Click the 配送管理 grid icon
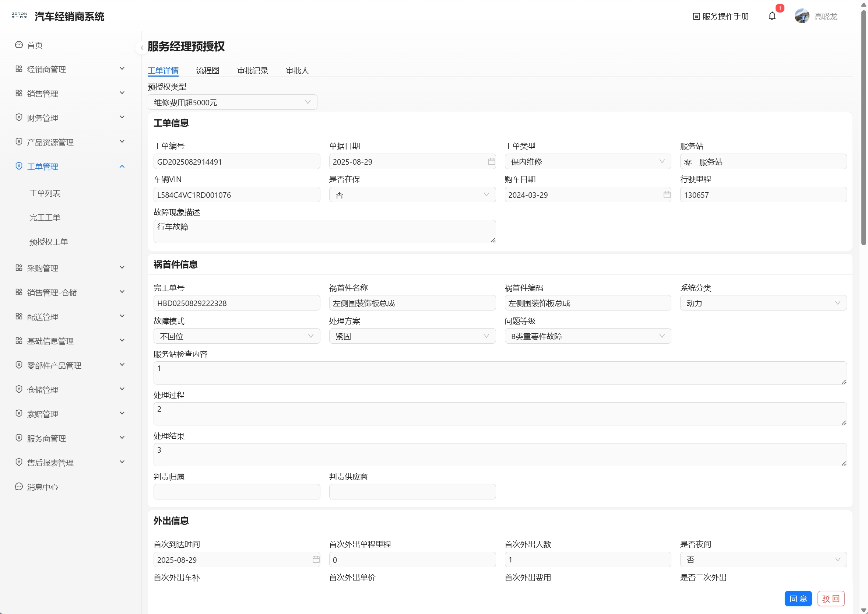Viewport: 868px width, 614px height. point(19,316)
